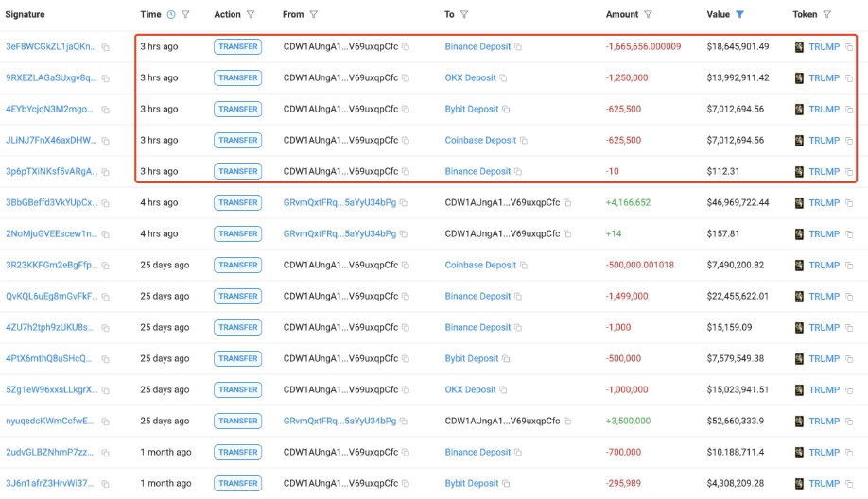The image size is (868, 499).
Task: Select the value $112.31
Action: pyautogui.click(x=723, y=171)
